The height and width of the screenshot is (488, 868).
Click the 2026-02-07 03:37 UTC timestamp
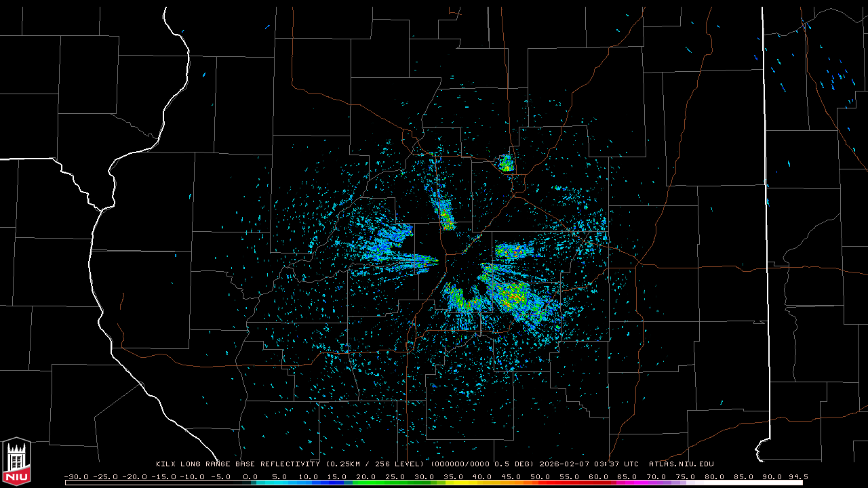pyautogui.click(x=589, y=464)
